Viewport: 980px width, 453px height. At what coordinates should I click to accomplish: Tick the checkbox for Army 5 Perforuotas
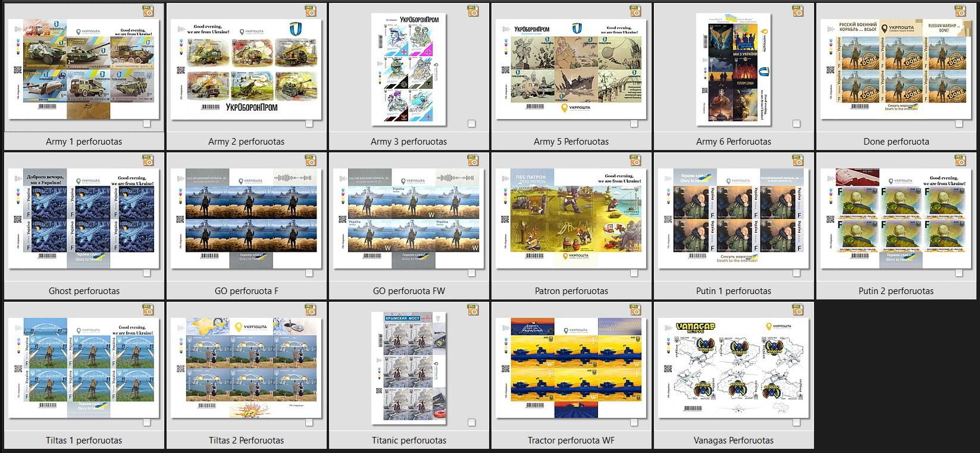click(634, 124)
